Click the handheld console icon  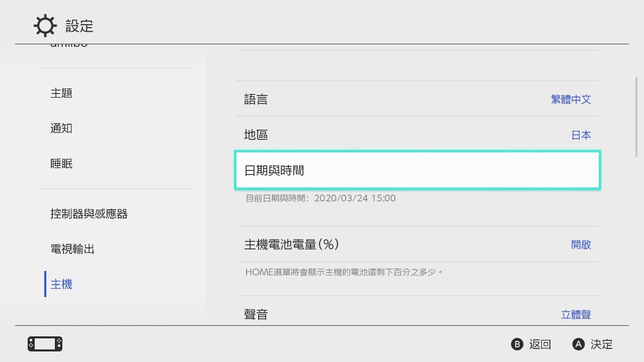click(45, 344)
